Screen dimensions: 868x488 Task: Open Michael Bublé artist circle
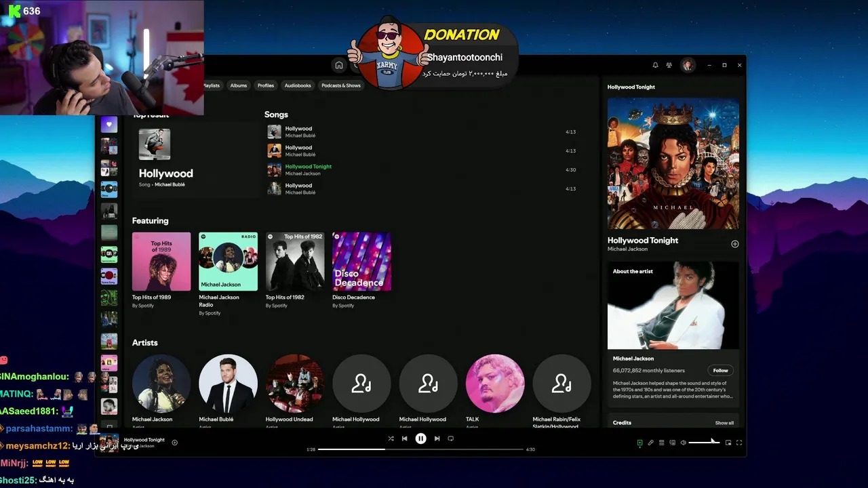[228, 384]
